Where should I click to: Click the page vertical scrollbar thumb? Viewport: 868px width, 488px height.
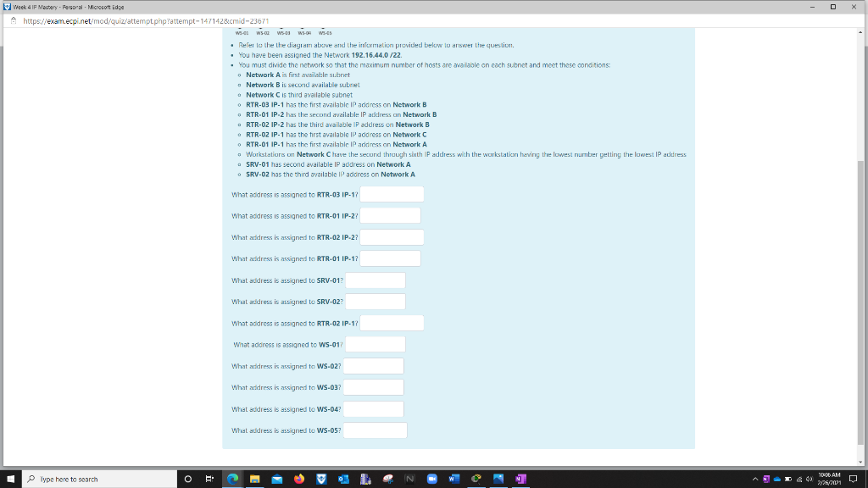click(x=860, y=302)
